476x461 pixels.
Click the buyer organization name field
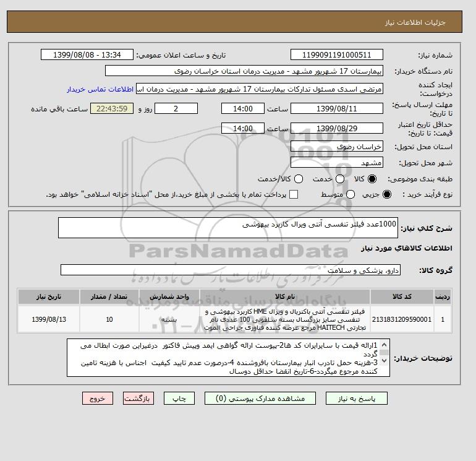pyautogui.click(x=244, y=71)
